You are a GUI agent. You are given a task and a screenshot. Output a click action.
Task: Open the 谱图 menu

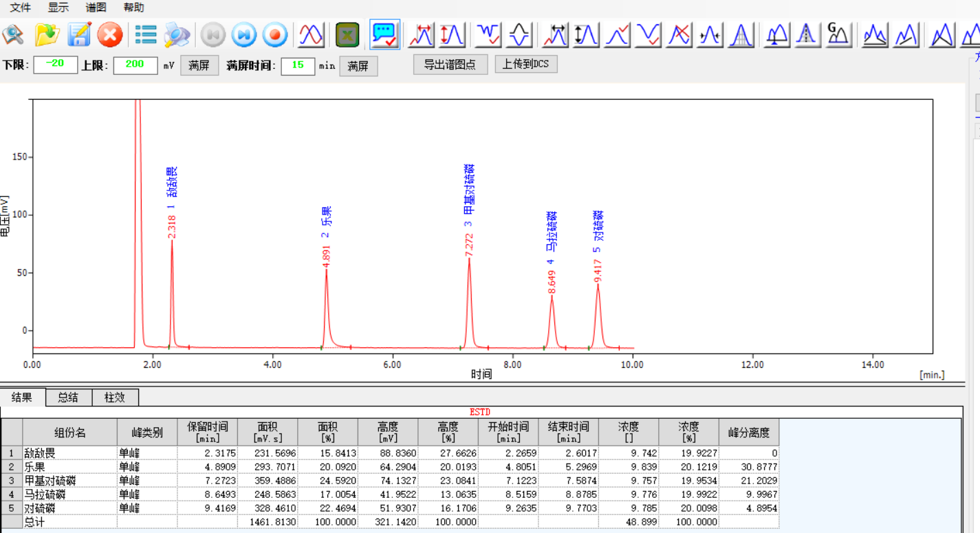pos(96,8)
